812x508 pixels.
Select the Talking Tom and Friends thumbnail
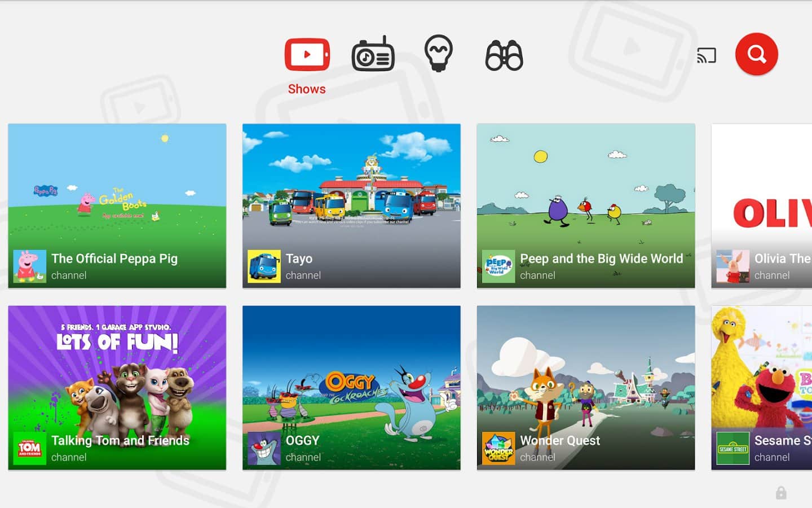[x=117, y=373]
